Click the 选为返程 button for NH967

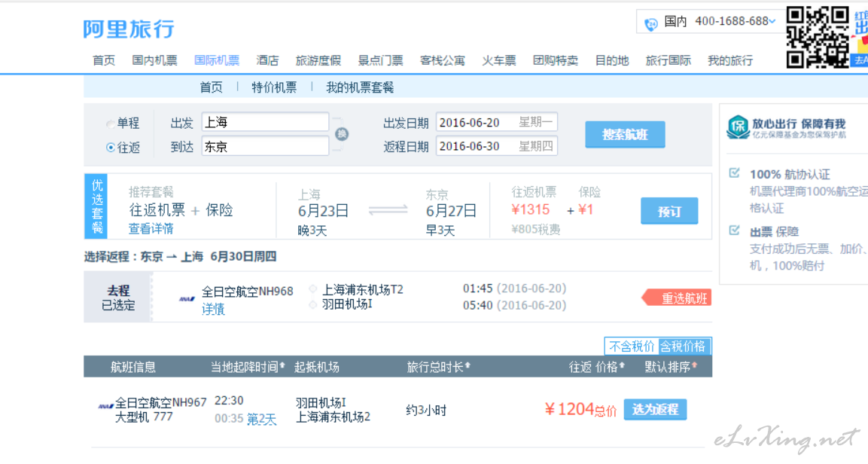tap(656, 409)
